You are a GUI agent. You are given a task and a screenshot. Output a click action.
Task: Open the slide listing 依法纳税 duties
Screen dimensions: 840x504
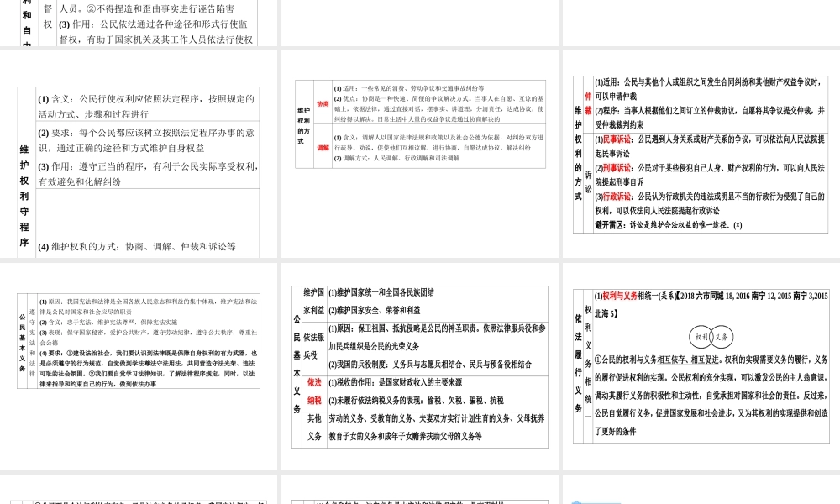pos(421,366)
